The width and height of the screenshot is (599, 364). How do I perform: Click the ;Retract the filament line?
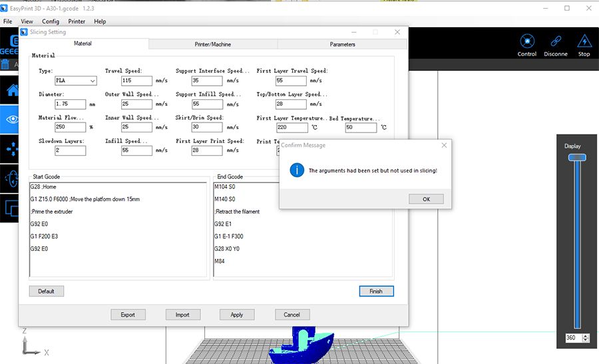[x=237, y=212]
